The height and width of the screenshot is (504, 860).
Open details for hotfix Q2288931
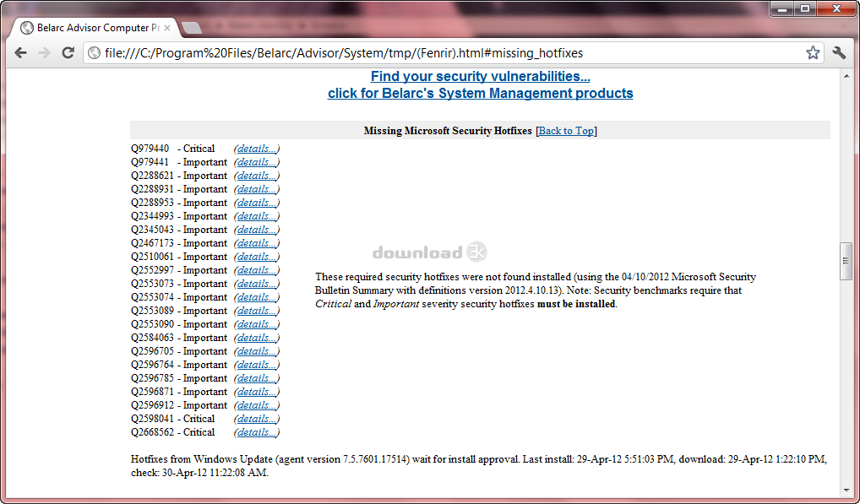pos(257,189)
